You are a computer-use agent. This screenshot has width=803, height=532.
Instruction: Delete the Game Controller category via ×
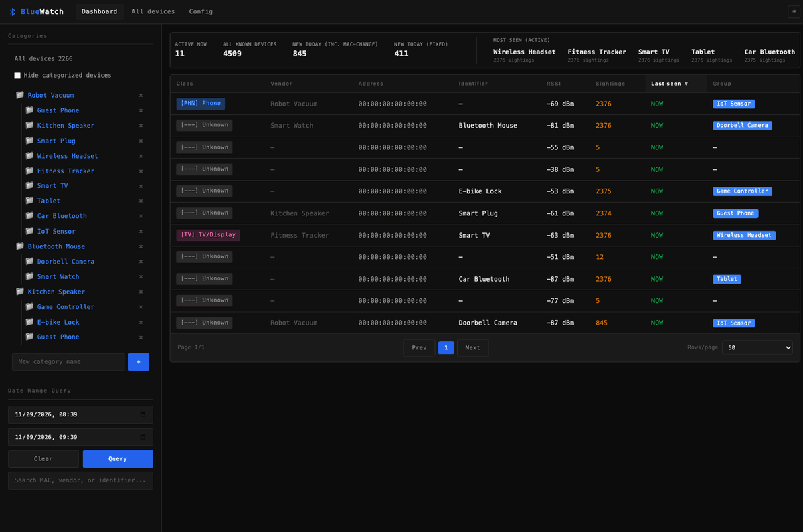pos(141,307)
